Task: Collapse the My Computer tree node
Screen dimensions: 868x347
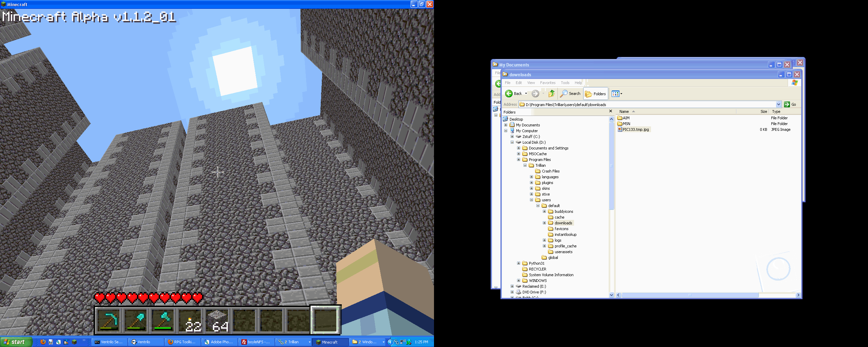Action: [x=506, y=131]
